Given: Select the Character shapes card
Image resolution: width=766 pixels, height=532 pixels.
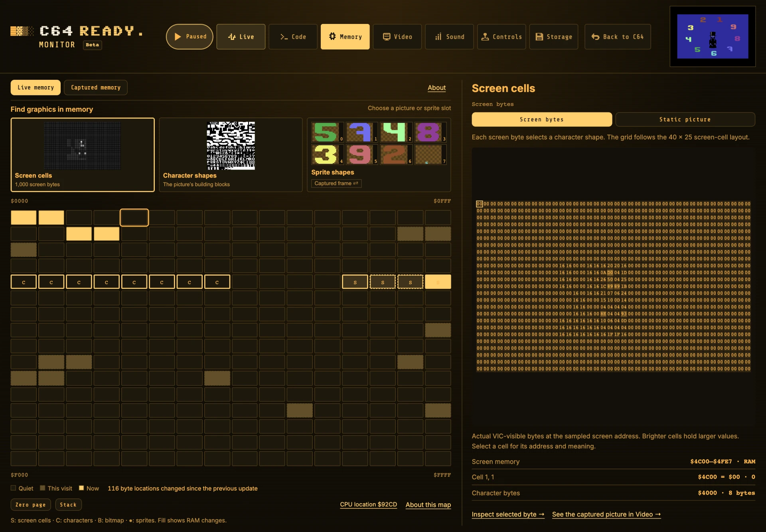Looking at the screenshot, I should pos(231,155).
